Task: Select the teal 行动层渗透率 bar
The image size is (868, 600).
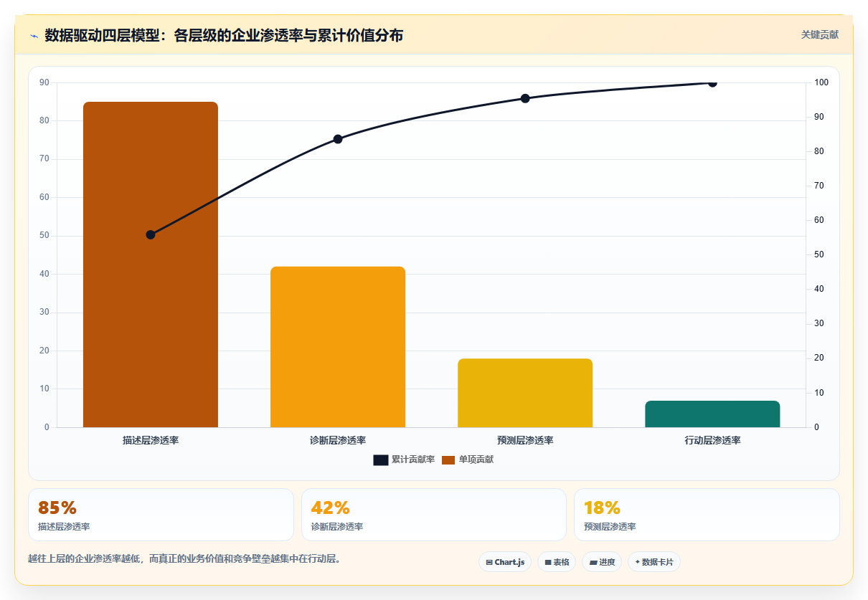Action: (712, 414)
